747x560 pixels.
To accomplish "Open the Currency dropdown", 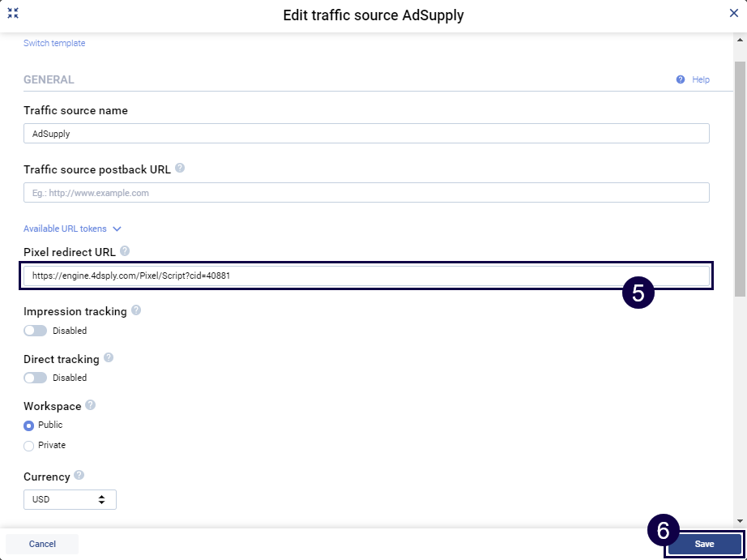I will click(x=70, y=499).
